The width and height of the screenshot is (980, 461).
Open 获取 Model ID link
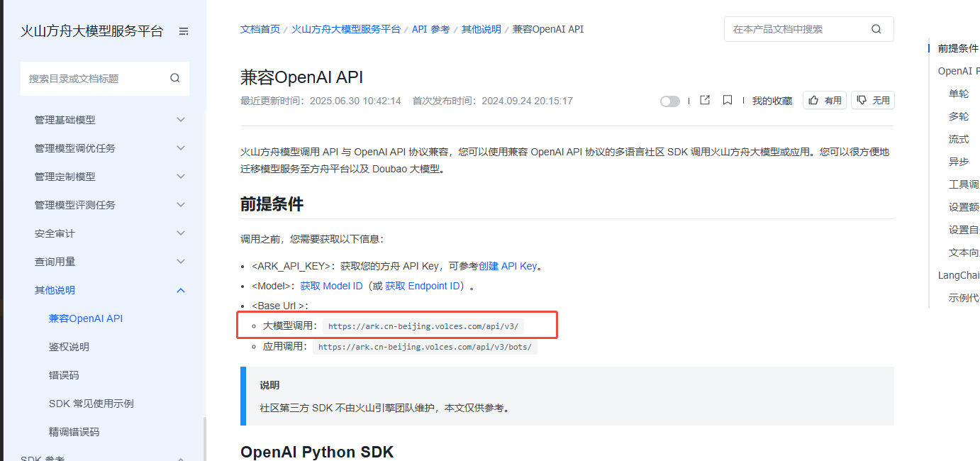tap(331, 286)
